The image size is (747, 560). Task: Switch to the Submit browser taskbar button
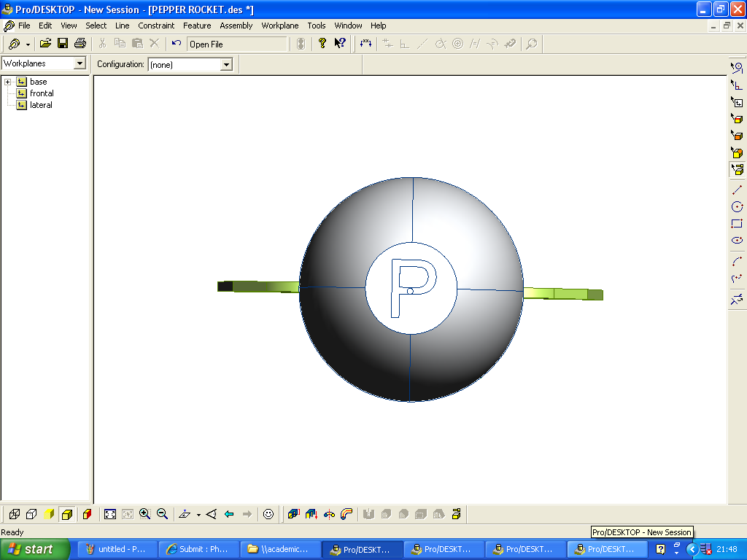click(199, 549)
